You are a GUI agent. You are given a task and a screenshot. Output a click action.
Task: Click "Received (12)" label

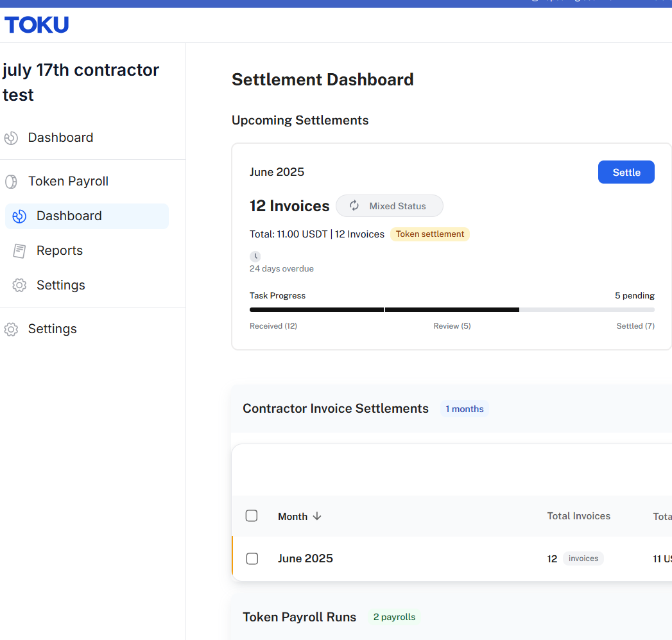coord(273,326)
